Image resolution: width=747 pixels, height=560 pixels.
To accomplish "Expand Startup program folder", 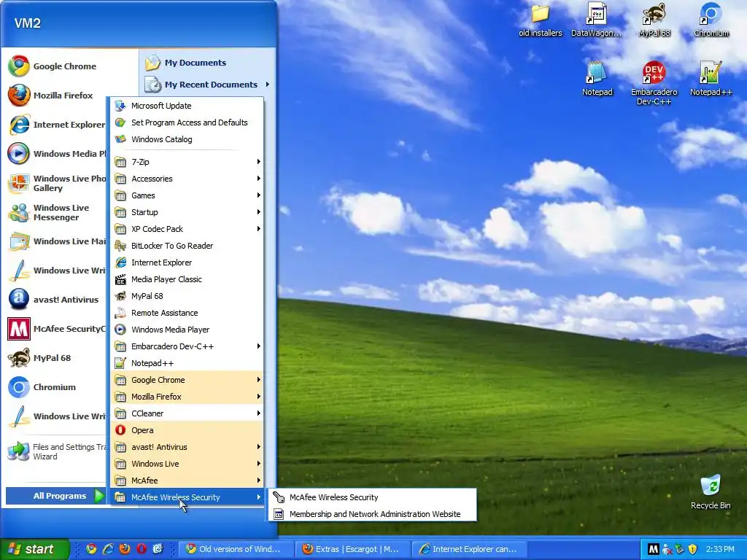I will pos(187,212).
